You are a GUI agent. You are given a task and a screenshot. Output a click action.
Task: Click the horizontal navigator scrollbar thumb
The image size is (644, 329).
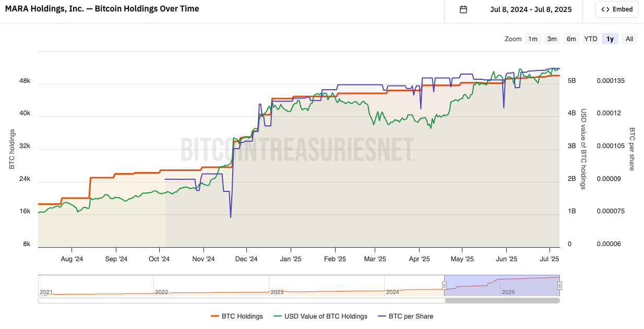(x=502, y=300)
